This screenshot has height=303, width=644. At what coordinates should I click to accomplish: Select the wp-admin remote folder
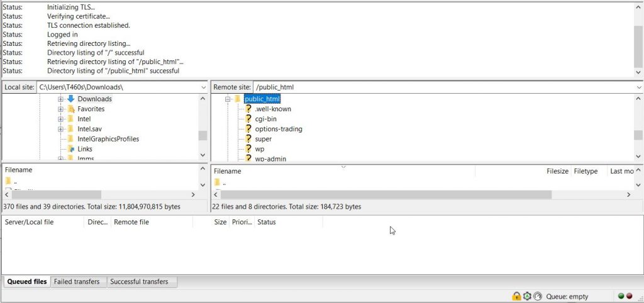click(270, 158)
